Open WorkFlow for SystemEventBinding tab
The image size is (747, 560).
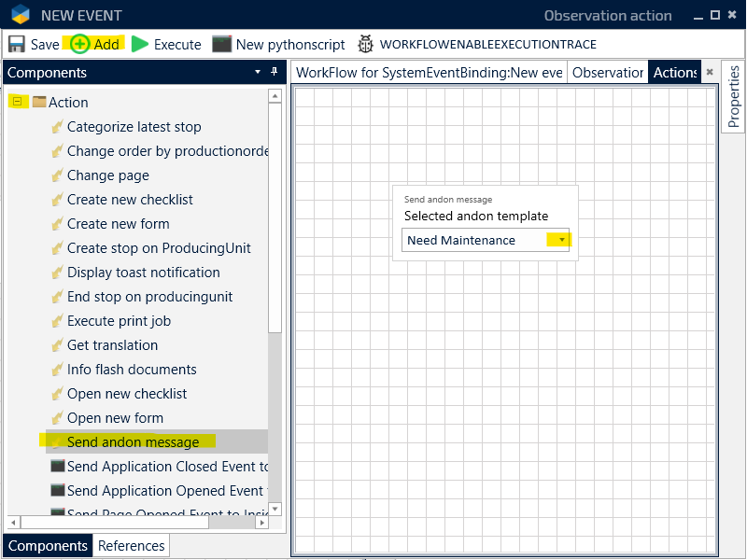429,73
